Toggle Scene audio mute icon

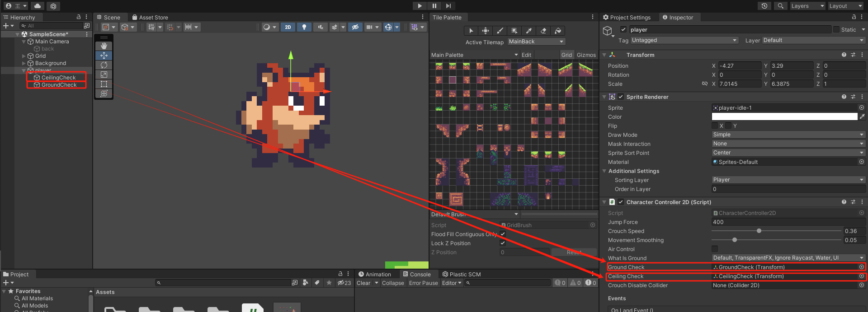pos(321,27)
